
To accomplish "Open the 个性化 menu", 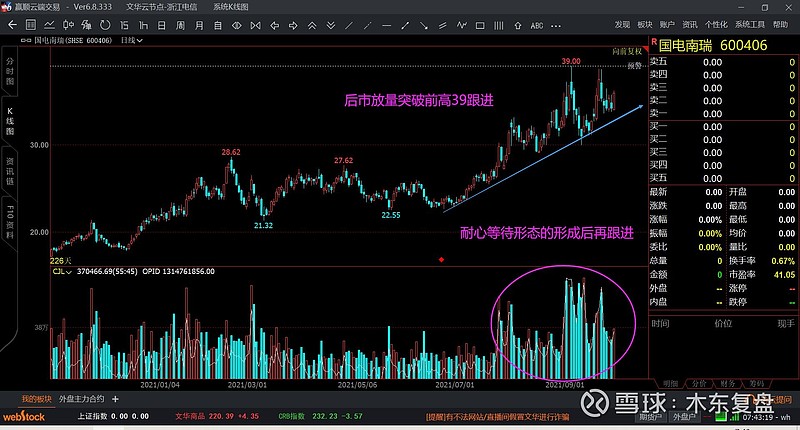I will [x=716, y=24].
